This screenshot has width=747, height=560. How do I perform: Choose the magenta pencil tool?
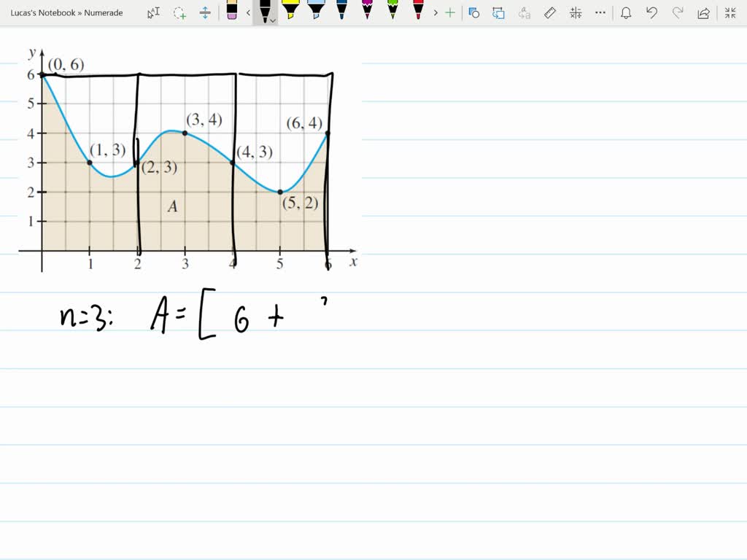tap(365, 12)
